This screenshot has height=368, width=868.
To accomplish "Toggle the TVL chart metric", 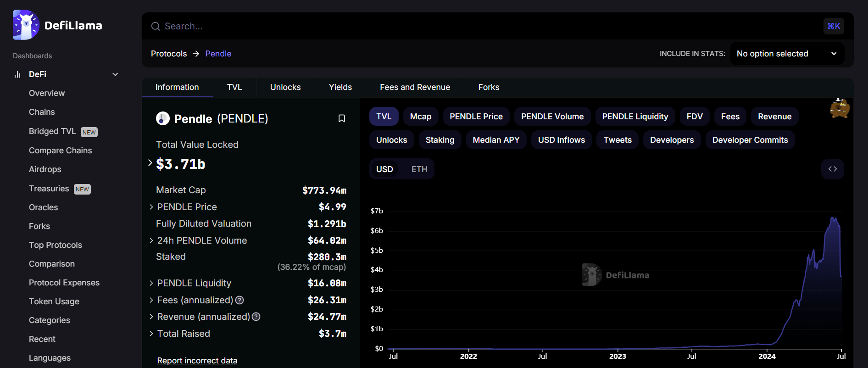I will pos(384,117).
